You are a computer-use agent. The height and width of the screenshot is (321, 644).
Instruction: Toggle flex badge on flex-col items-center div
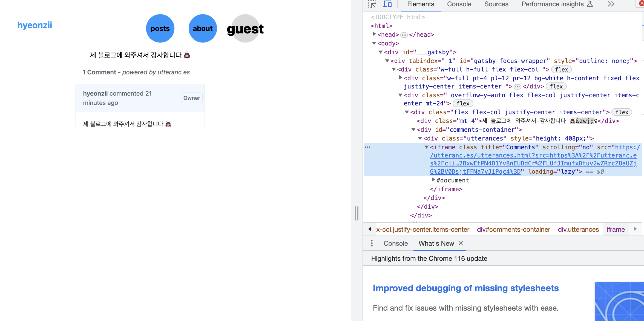(622, 112)
